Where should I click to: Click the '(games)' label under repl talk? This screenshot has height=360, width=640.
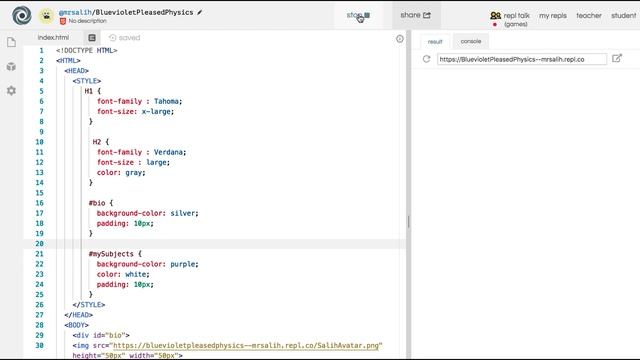(516, 24)
